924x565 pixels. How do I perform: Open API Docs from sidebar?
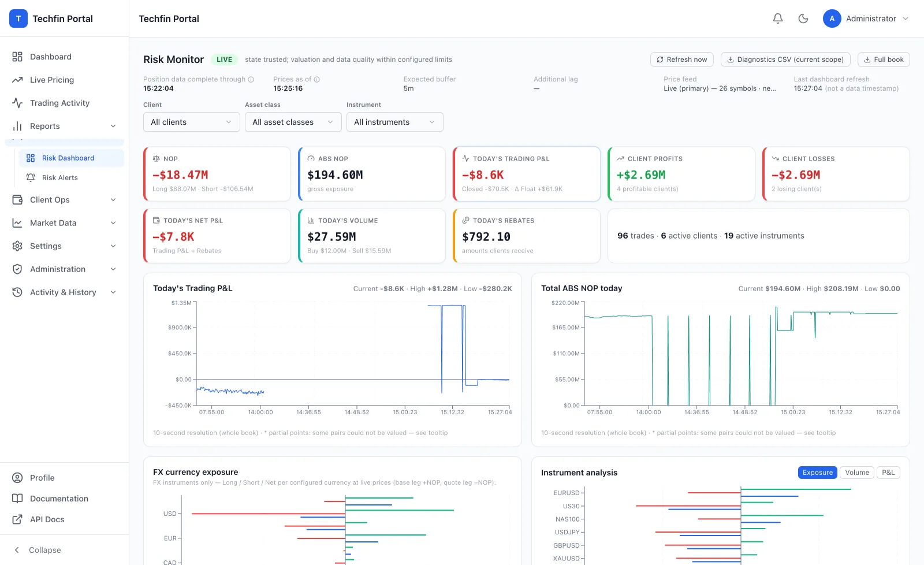64,519
